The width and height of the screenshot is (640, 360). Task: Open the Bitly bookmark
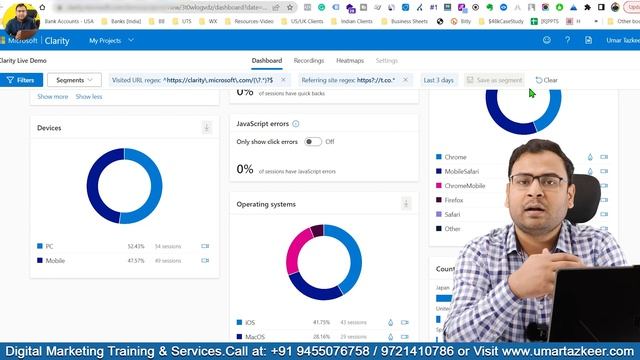pyautogui.click(x=461, y=21)
